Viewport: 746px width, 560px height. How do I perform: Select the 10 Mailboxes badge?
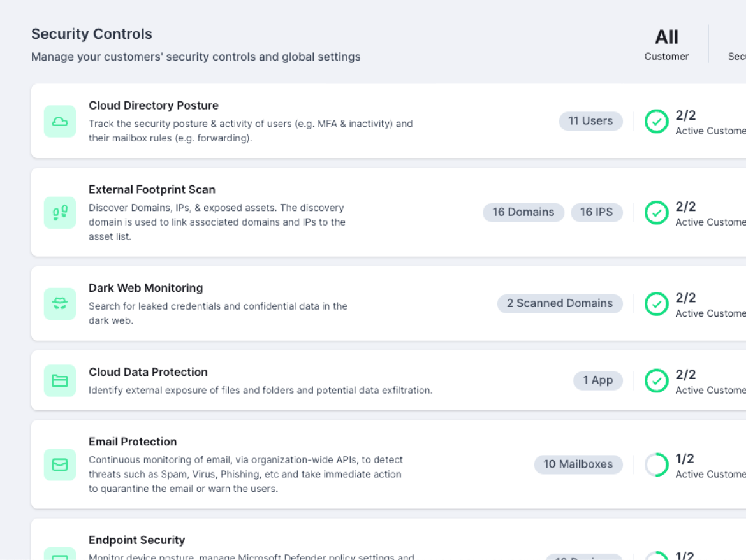[578, 464]
